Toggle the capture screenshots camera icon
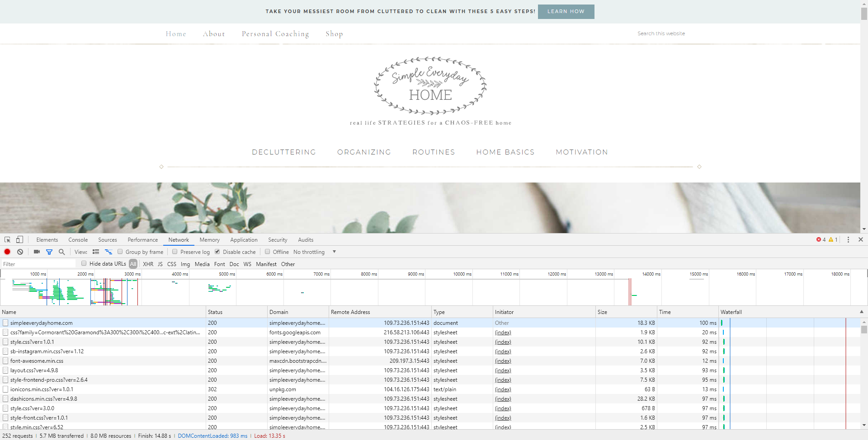Viewport: 868px width, 440px height. (x=37, y=252)
